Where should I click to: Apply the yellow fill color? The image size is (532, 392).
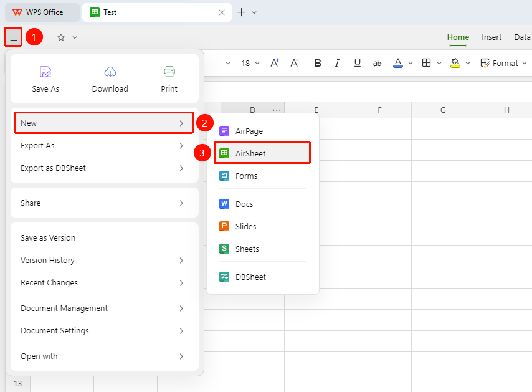[x=455, y=63]
